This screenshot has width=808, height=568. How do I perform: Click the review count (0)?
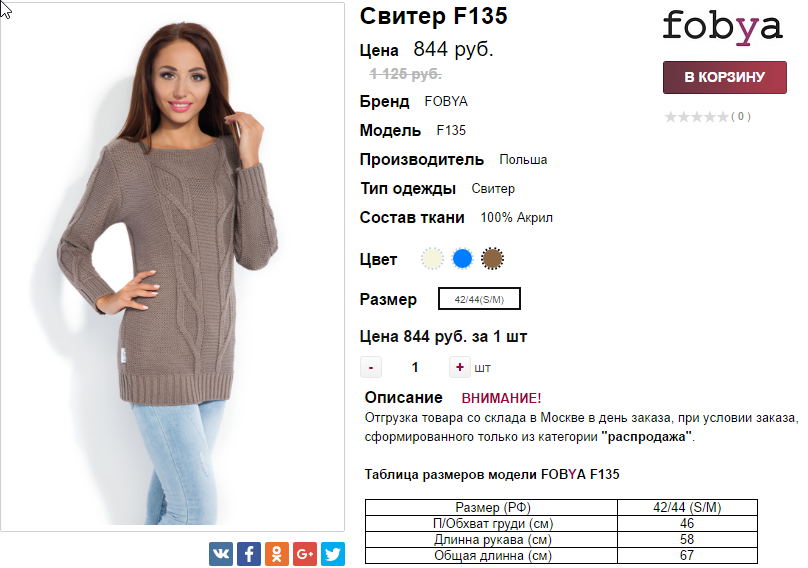pyautogui.click(x=741, y=116)
